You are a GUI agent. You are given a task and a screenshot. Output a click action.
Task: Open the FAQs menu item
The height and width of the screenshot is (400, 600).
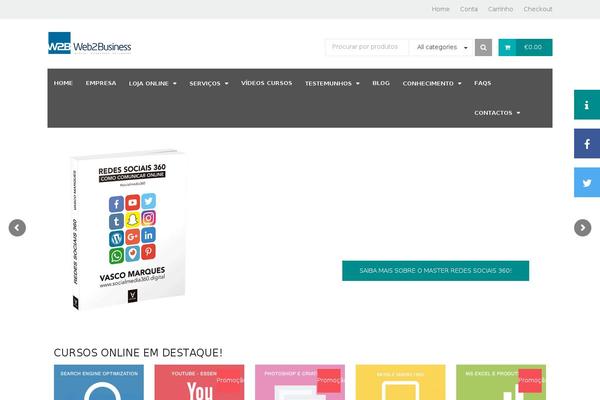coord(483,83)
